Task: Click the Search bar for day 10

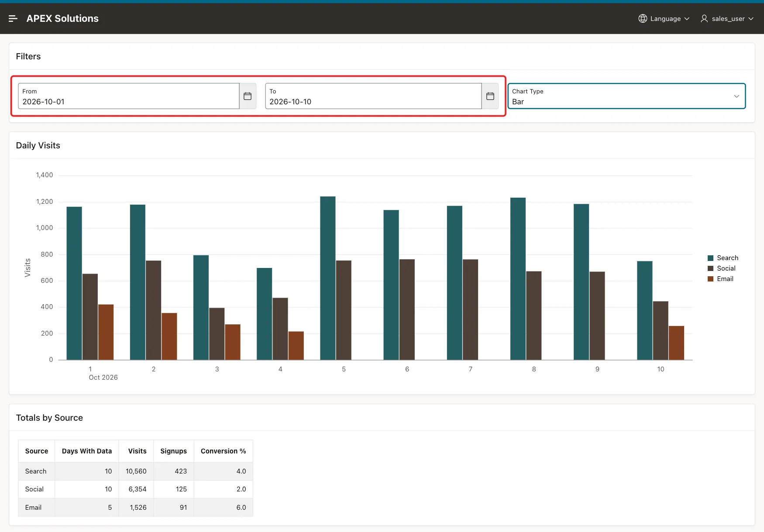Action: pyautogui.click(x=644, y=310)
